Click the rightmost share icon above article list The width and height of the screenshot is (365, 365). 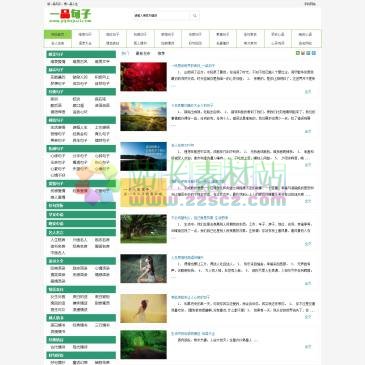coord(314,53)
